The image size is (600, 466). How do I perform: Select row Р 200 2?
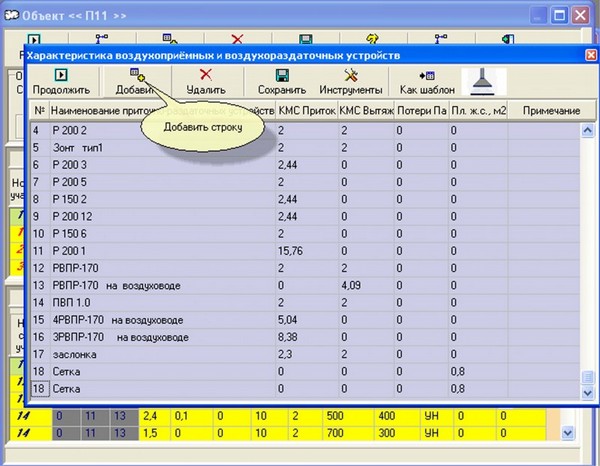[x=305, y=130]
